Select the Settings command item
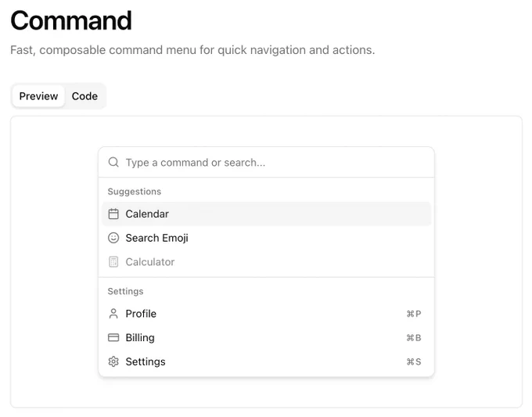532x417 pixels. (266, 361)
